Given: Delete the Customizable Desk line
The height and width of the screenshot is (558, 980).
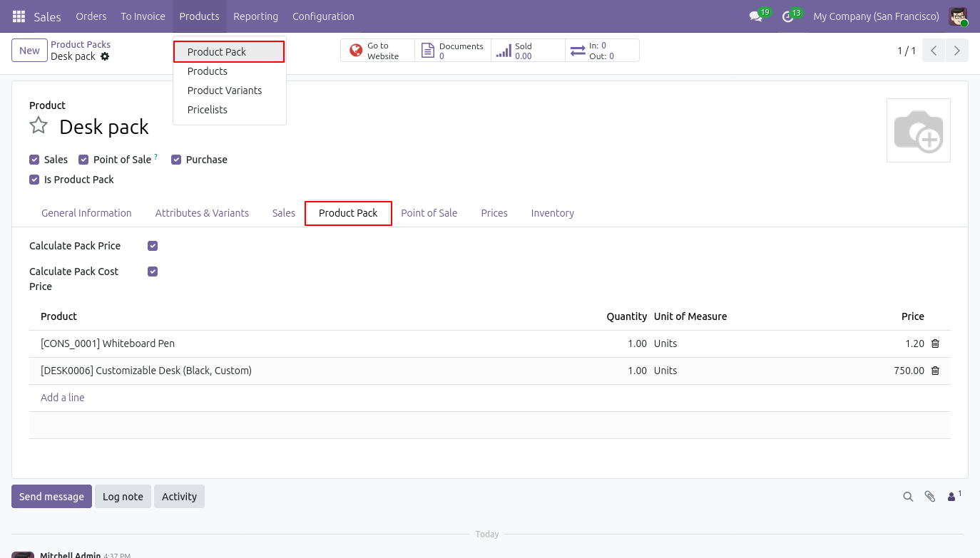Looking at the screenshot, I should click(935, 371).
